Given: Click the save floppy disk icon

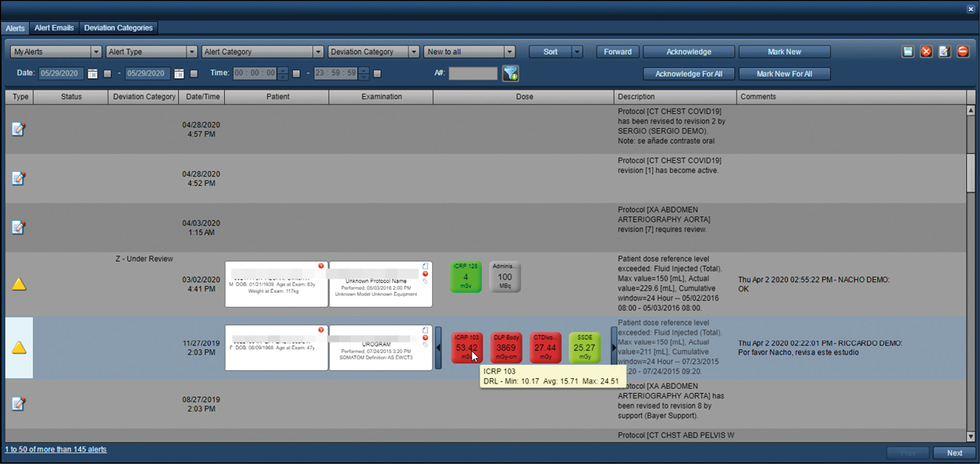Looking at the screenshot, I should [907, 51].
